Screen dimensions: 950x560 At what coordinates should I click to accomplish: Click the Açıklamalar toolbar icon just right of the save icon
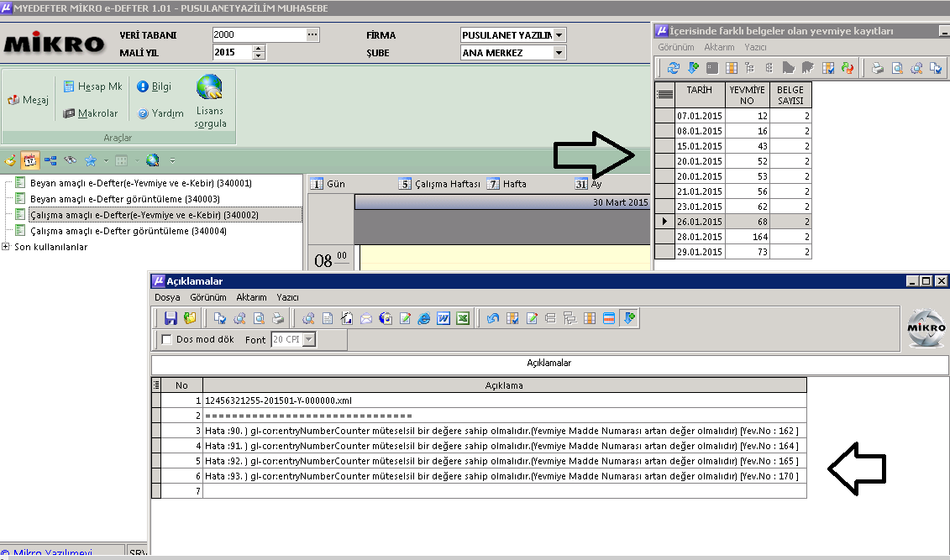point(190,318)
